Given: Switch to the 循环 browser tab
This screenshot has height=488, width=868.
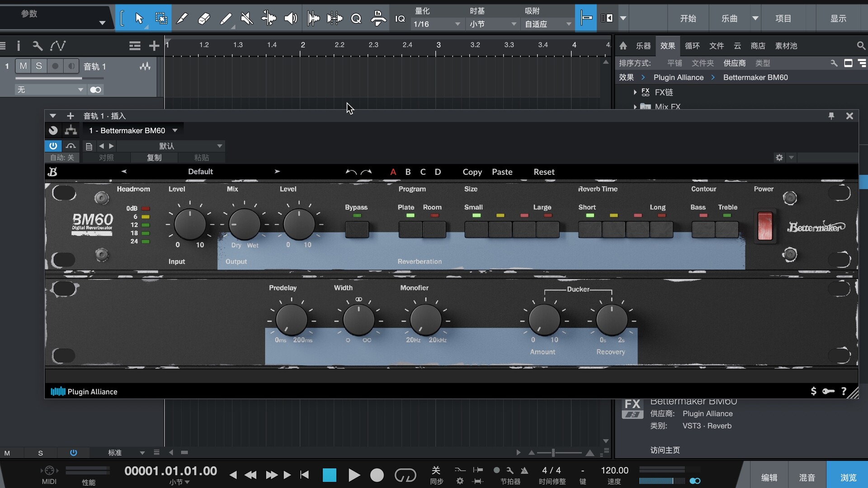Looking at the screenshot, I should pos(692,46).
